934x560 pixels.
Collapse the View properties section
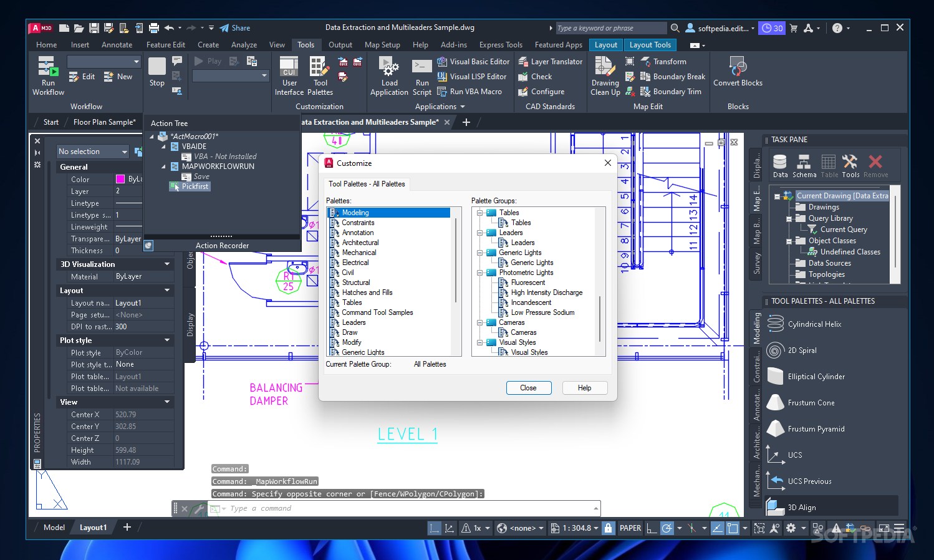167,402
